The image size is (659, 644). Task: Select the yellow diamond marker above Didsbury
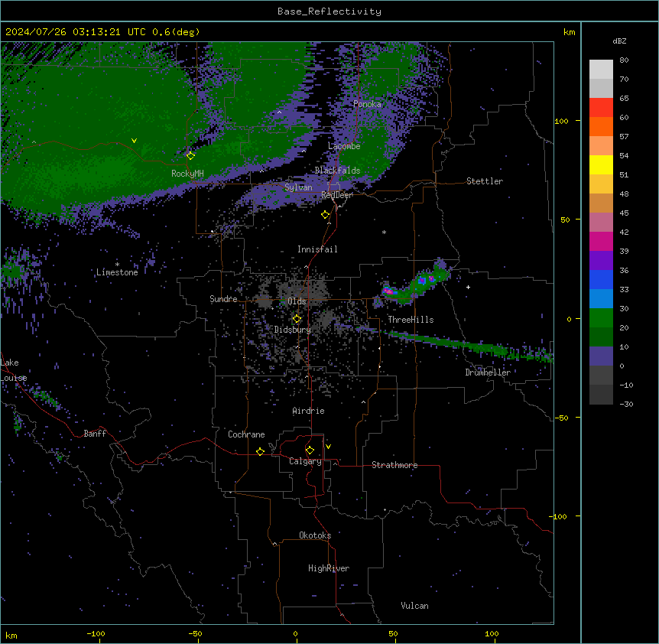tap(297, 319)
